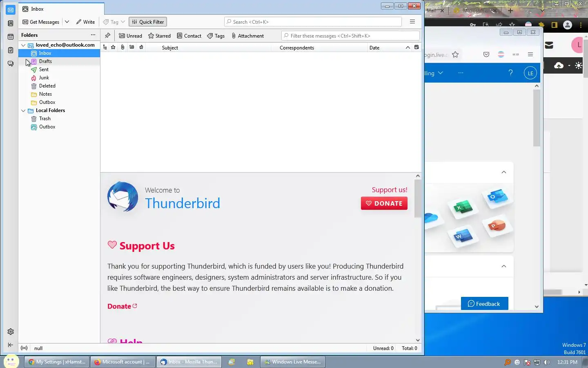This screenshot has height=368, width=588.
Task: Open the column picker icon
Action: pyautogui.click(x=416, y=47)
